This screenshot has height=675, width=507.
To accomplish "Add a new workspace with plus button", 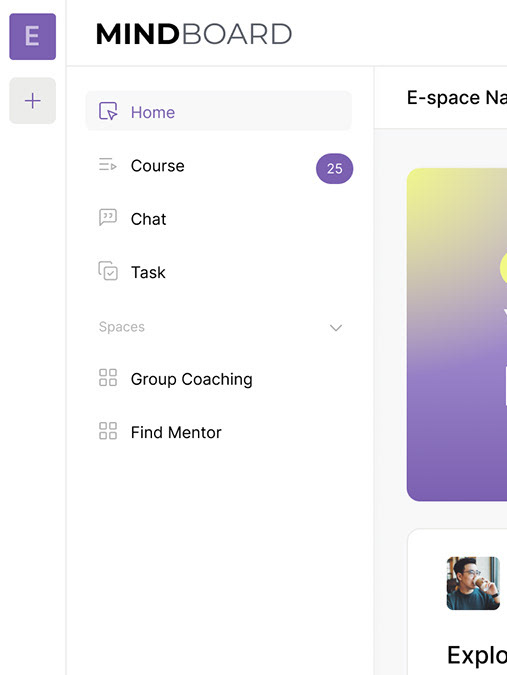I will tap(33, 101).
